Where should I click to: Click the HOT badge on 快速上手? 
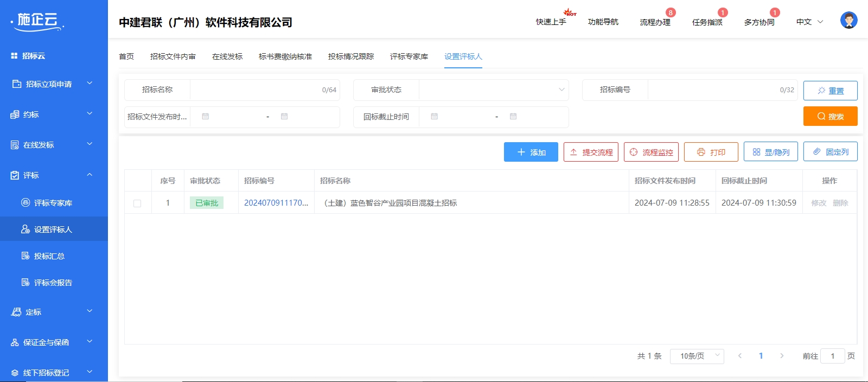click(570, 12)
